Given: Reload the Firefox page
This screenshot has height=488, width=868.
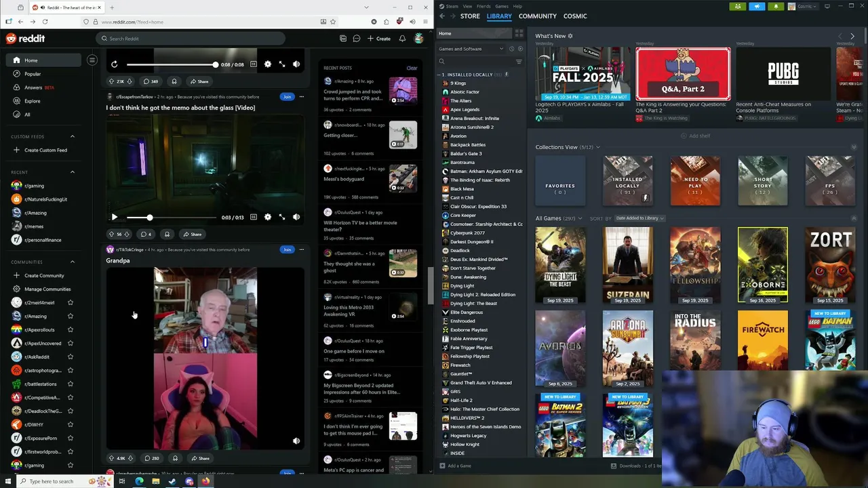Looking at the screenshot, I should pos(45,22).
